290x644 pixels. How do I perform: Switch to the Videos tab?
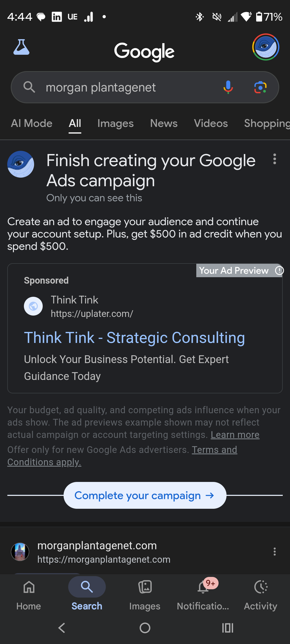(x=211, y=123)
